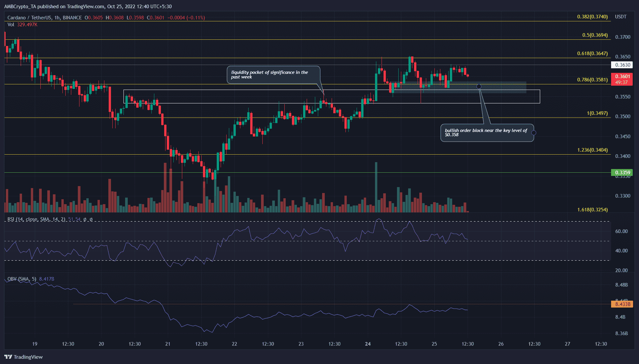Click the white 0.3630 price tag
The height and width of the screenshot is (364, 639).
pyautogui.click(x=623, y=65)
